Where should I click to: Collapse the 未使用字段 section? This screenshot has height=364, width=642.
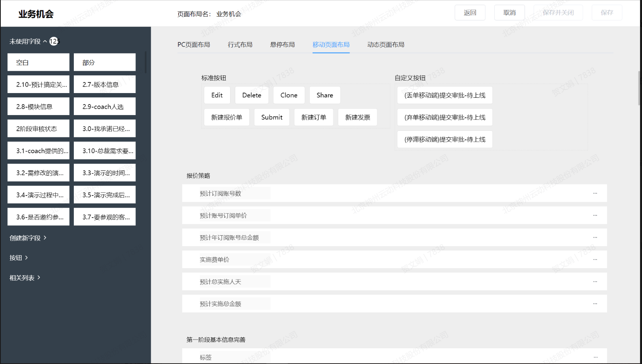(45, 41)
